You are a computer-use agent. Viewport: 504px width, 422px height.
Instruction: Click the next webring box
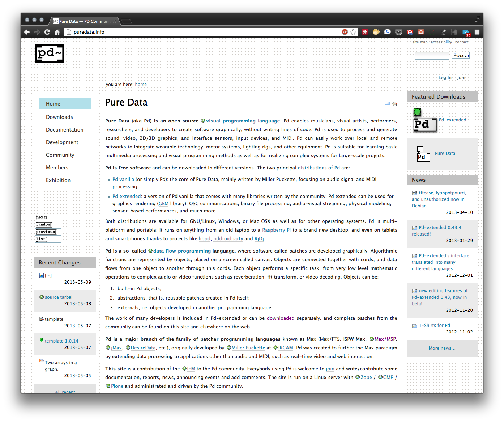click(x=48, y=217)
